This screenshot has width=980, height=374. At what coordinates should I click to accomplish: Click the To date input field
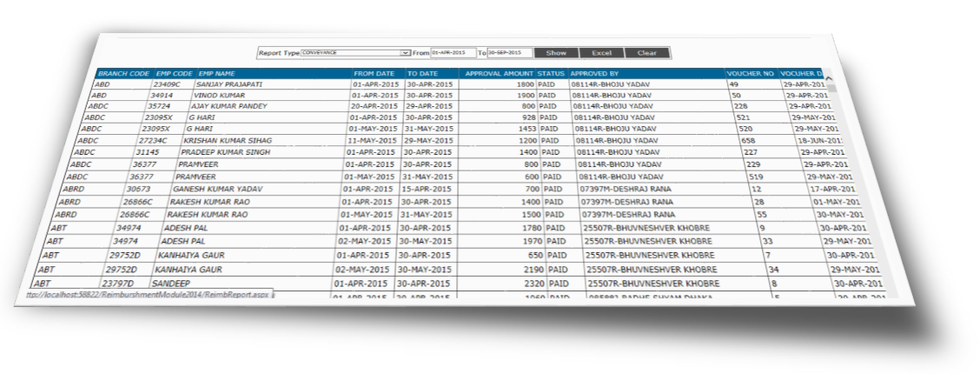pos(510,53)
